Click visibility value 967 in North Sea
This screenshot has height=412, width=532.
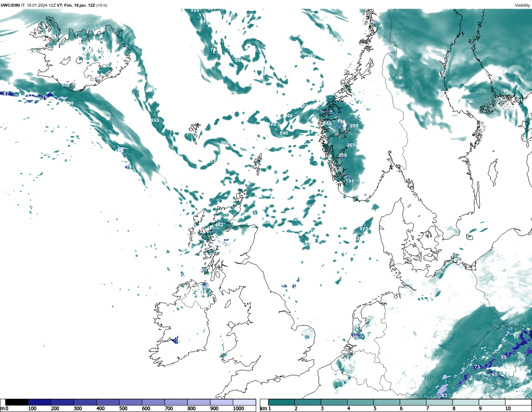point(310,206)
